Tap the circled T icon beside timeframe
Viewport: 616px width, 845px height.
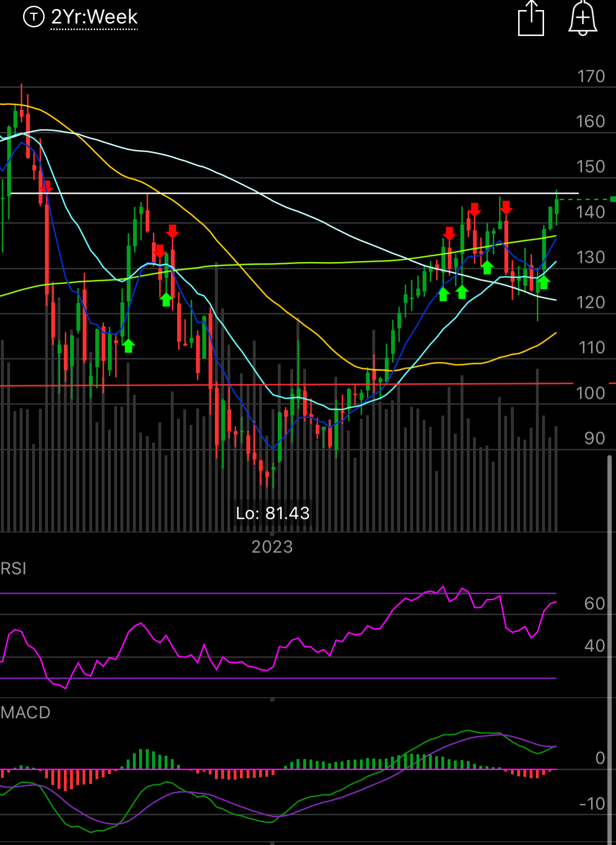34,17
